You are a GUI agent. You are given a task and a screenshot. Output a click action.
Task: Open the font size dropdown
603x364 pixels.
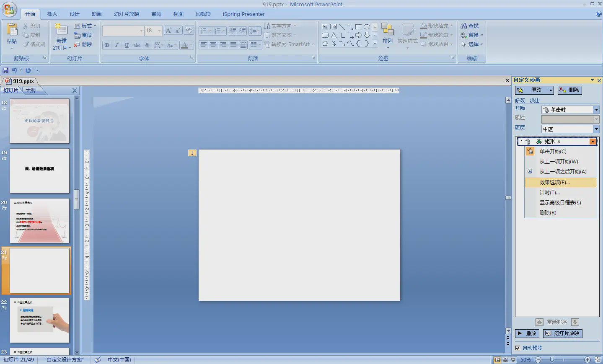tap(159, 31)
